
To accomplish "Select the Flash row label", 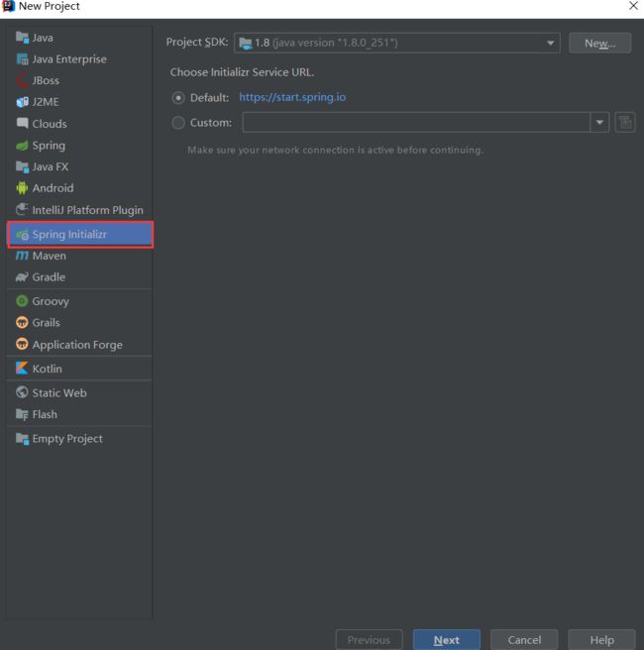I will [45, 414].
